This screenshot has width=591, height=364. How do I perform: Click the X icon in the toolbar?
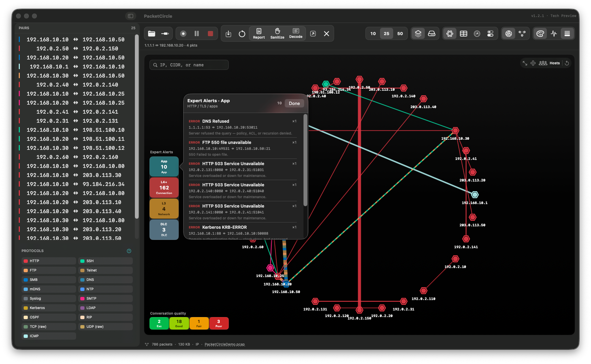pos(326,34)
